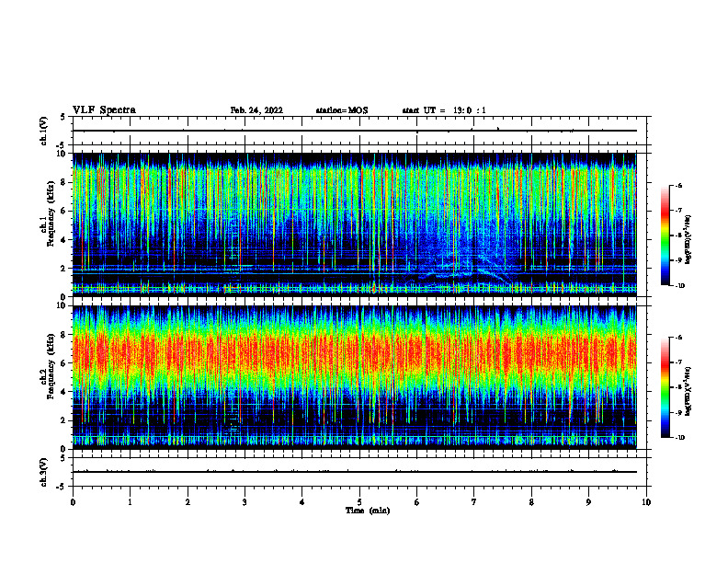Click the ch.2 spectrogram panel

(354, 377)
